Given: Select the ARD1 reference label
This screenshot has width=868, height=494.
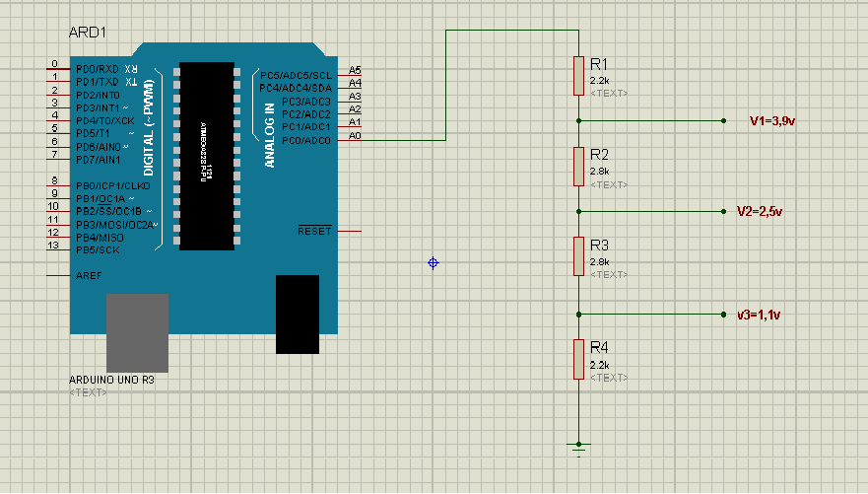Looking at the screenshot, I should point(88,33).
